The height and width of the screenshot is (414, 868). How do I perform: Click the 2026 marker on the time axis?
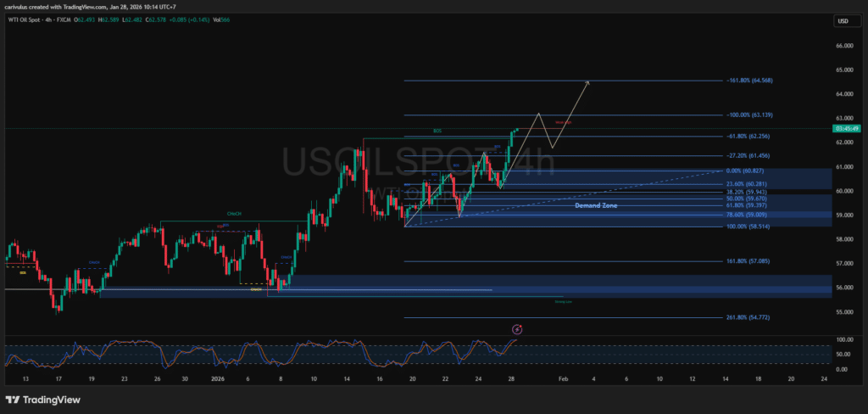[x=218, y=378]
